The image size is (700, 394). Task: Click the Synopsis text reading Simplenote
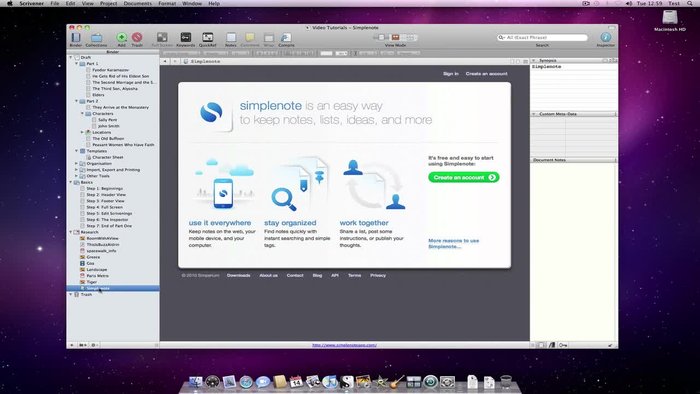pyautogui.click(x=546, y=66)
